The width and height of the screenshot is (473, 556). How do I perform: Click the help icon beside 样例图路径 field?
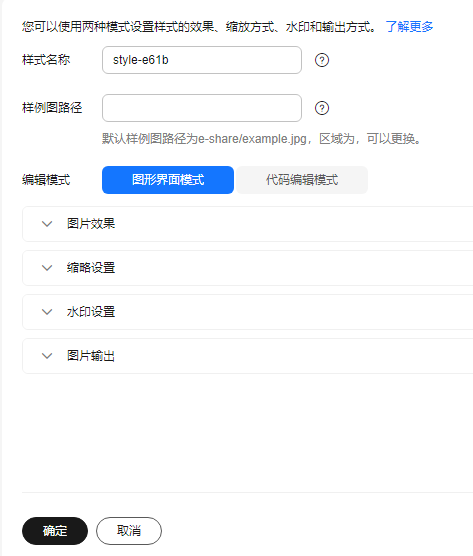[x=322, y=108]
